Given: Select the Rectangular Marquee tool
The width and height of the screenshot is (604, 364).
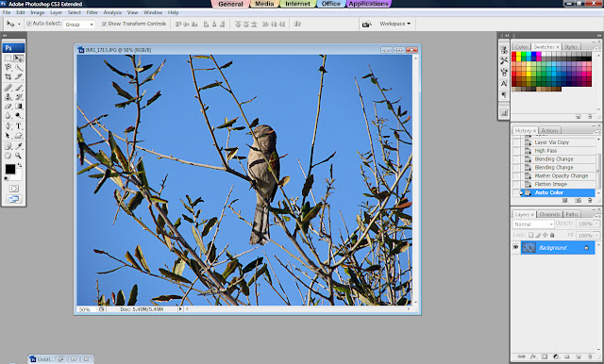Looking at the screenshot, I should tap(8, 58).
